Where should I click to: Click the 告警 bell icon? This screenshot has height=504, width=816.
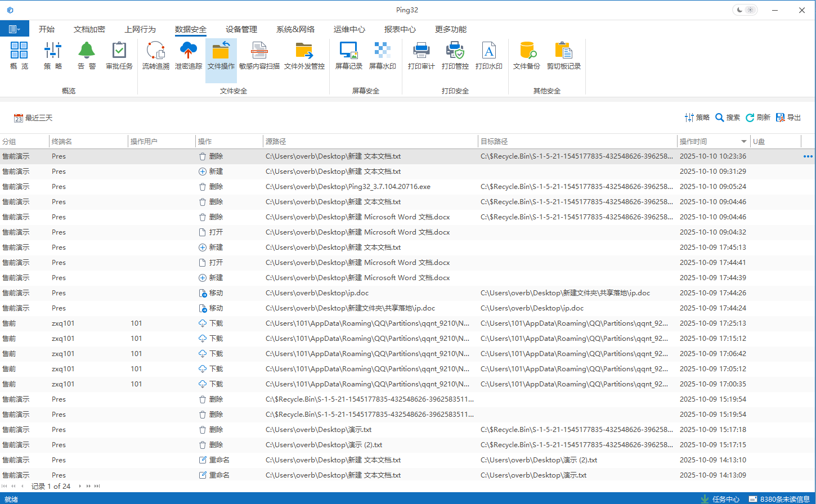point(86,56)
